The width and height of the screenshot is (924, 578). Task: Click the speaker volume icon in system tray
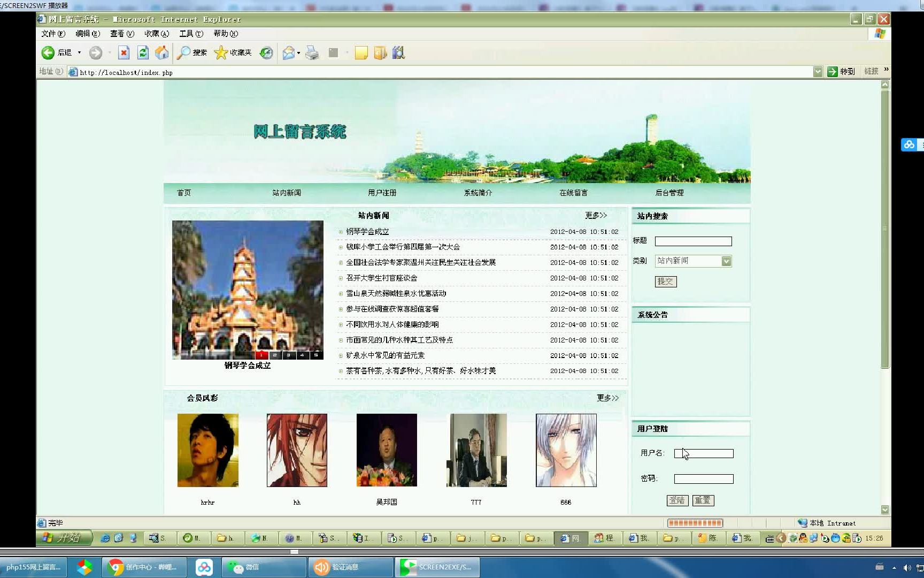coord(907,567)
